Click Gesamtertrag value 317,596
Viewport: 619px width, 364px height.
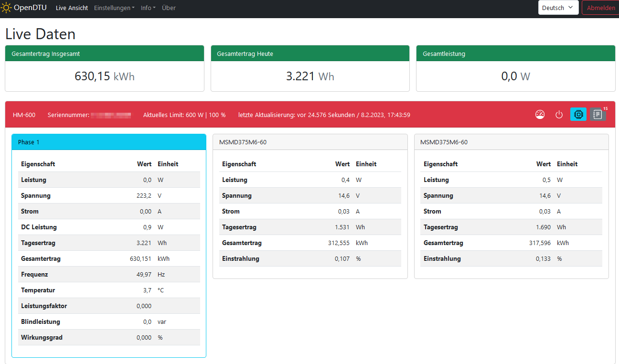[540, 243]
